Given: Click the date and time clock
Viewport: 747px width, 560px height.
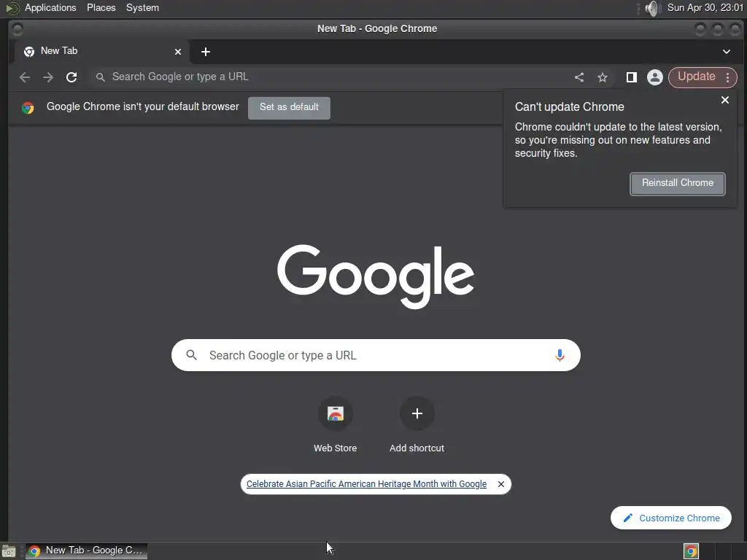Looking at the screenshot, I should [x=705, y=7].
